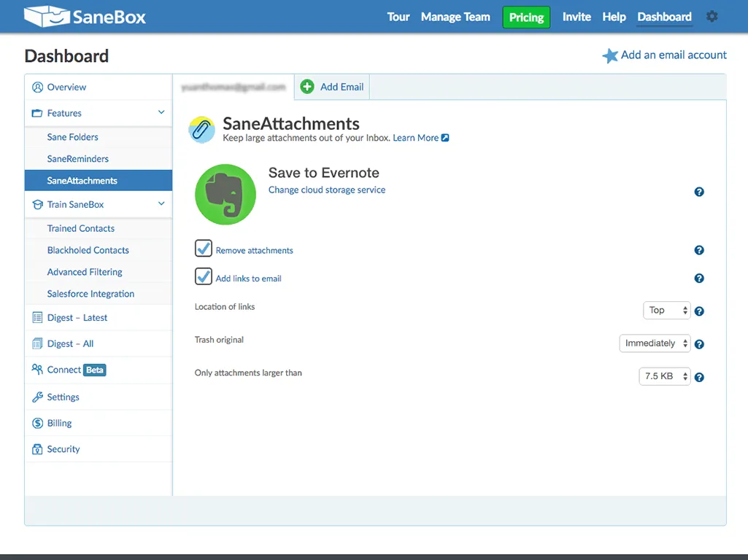The image size is (748, 560).
Task: Click the Evernote elephant logo
Action: [x=225, y=195]
